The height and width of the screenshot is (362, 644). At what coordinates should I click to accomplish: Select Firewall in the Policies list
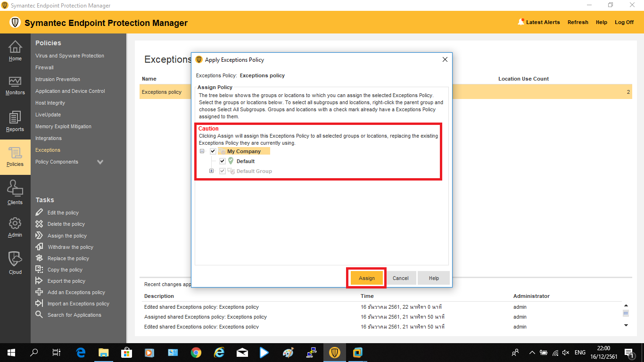tap(44, 67)
